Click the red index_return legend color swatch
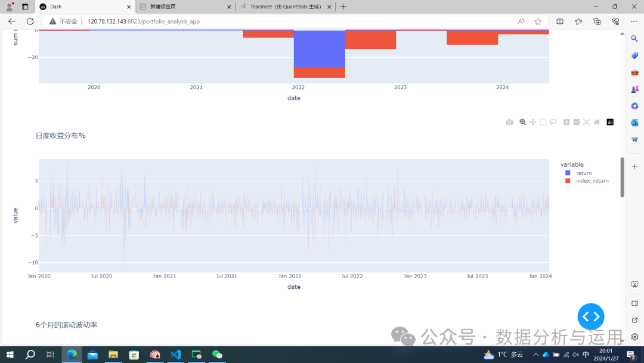Screen dimensions: 644x363 (x=568, y=181)
